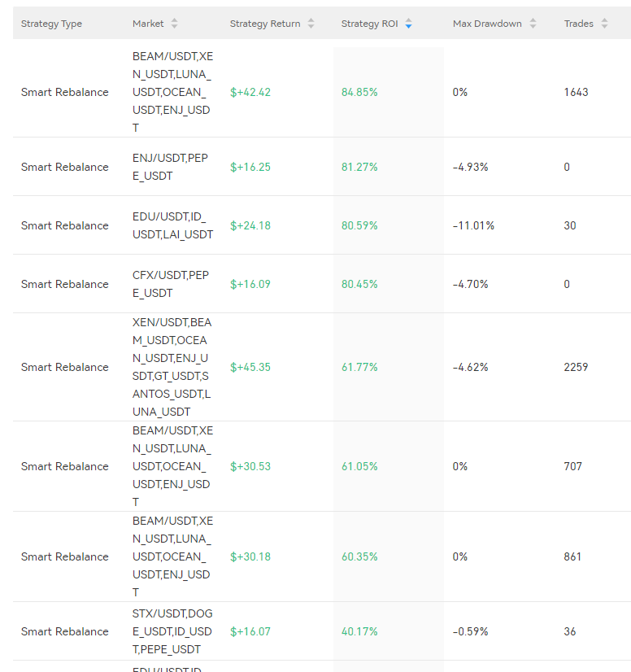Click the XEN/USDT,BEAM_USDT market strategy
The height and width of the screenshot is (672, 631).
[x=172, y=367]
